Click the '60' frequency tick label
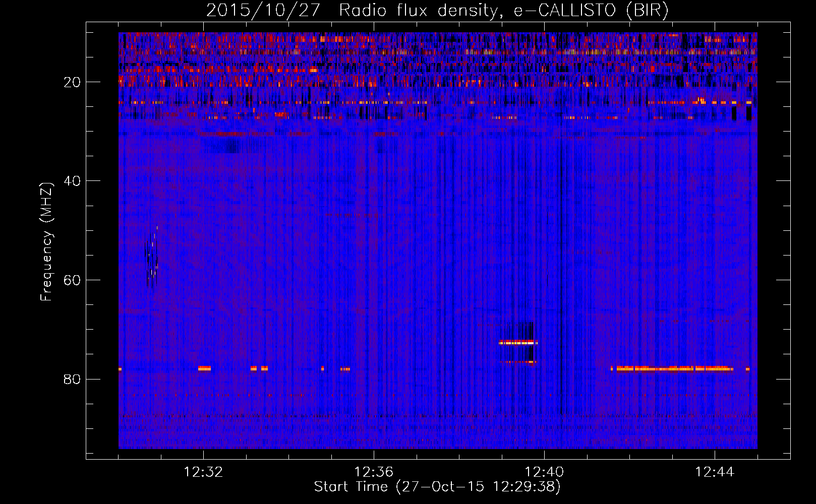816x504 pixels. click(x=73, y=280)
